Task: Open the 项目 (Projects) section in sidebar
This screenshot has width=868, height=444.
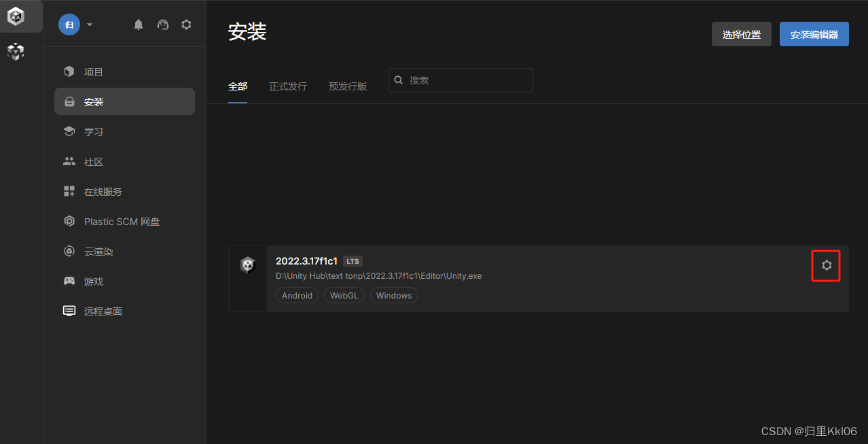Action: tap(93, 71)
